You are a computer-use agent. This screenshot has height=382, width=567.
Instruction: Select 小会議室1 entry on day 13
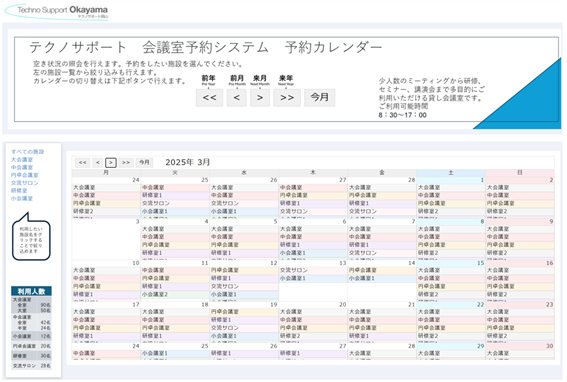click(x=313, y=279)
